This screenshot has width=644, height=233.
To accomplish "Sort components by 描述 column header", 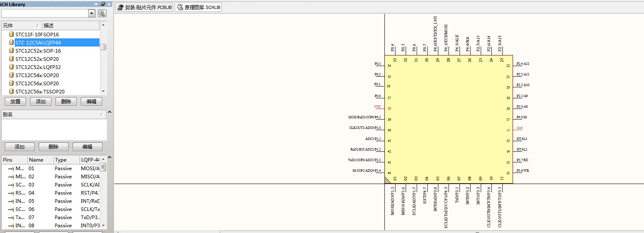I will point(71,25).
